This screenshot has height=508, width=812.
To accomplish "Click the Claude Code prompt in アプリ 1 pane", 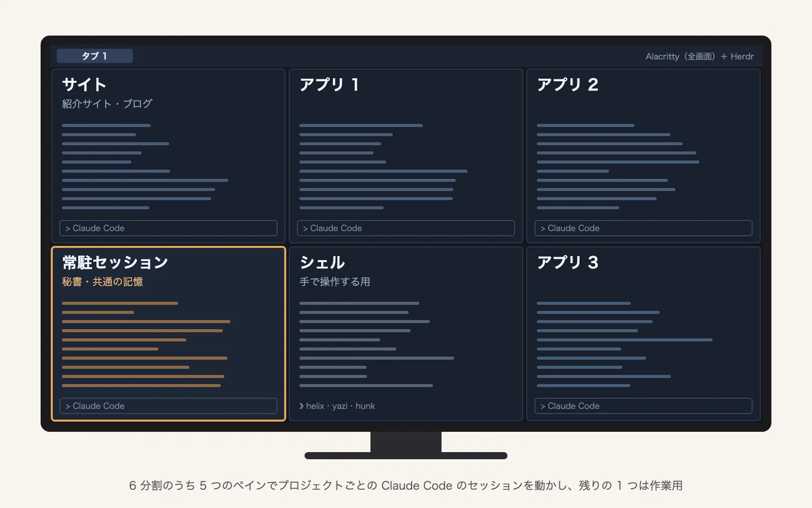I will 406,228.
